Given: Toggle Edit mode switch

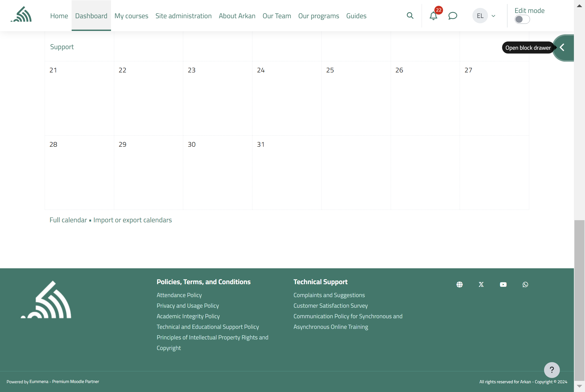Looking at the screenshot, I should [x=522, y=19].
